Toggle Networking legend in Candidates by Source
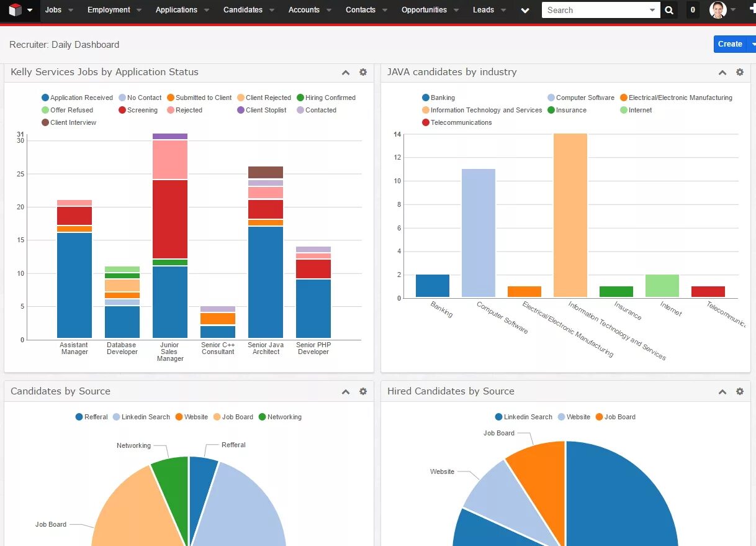The width and height of the screenshot is (756, 546). click(x=280, y=417)
